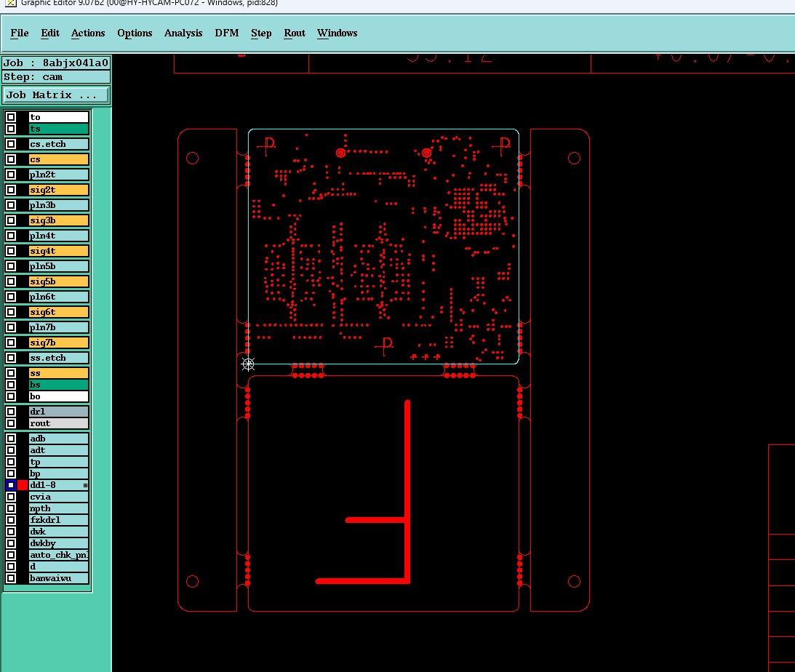Open the Analysis menu
Viewport: 795px width, 672px height.
click(x=183, y=33)
